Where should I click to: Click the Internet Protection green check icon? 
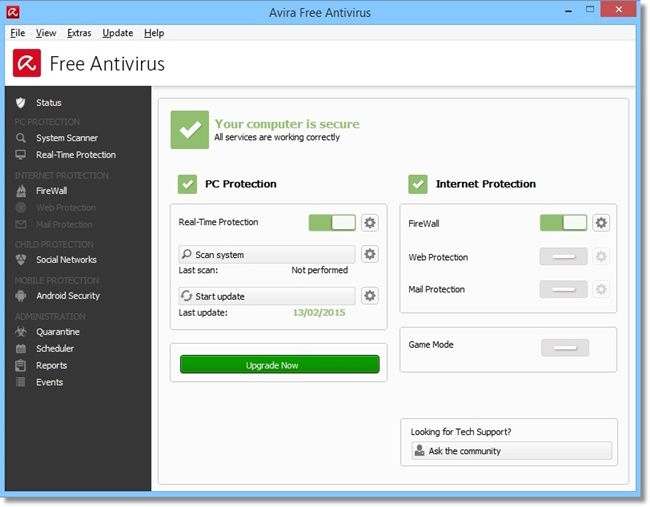click(418, 184)
